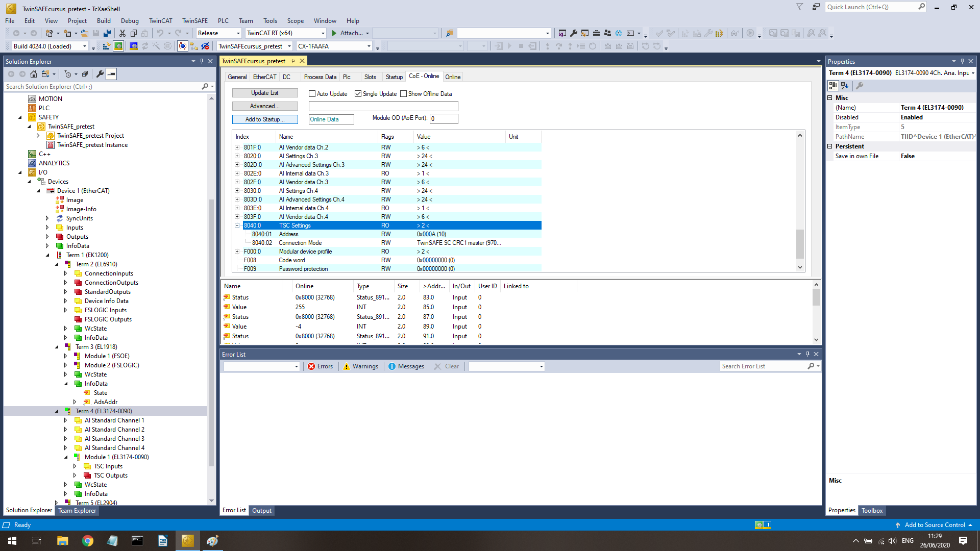Click the Cut scissors icon in toolbar
The height and width of the screenshot is (551, 980).
tap(122, 33)
